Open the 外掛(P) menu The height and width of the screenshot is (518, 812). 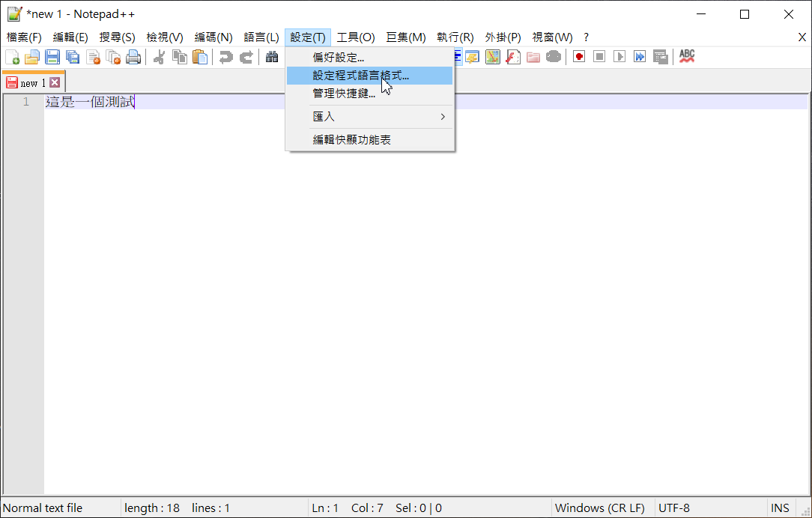click(x=503, y=37)
